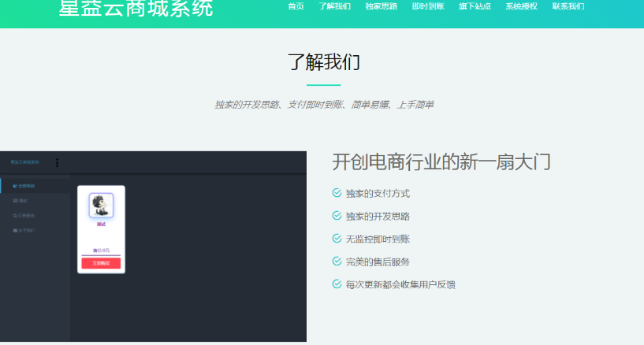Select the text 独家的支付方式
Viewport: 644px width, 345px height.
[378, 194]
